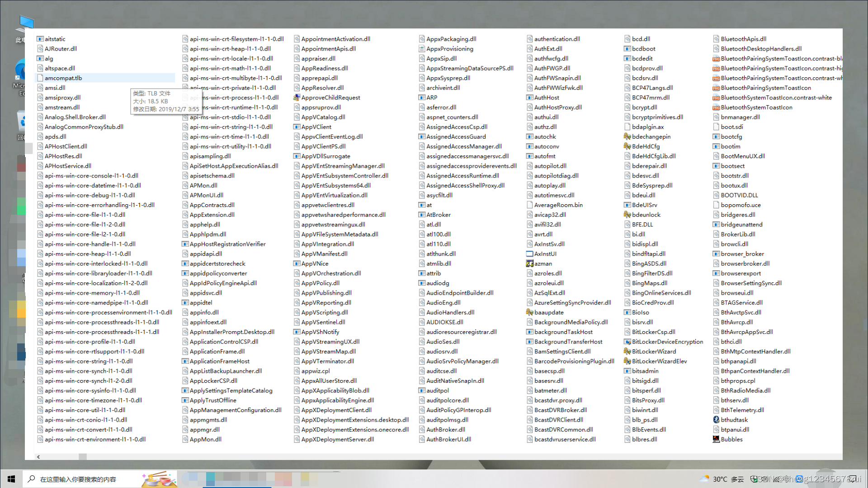Open the Windows Start button
The width and height of the screenshot is (868, 488).
point(11,479)
